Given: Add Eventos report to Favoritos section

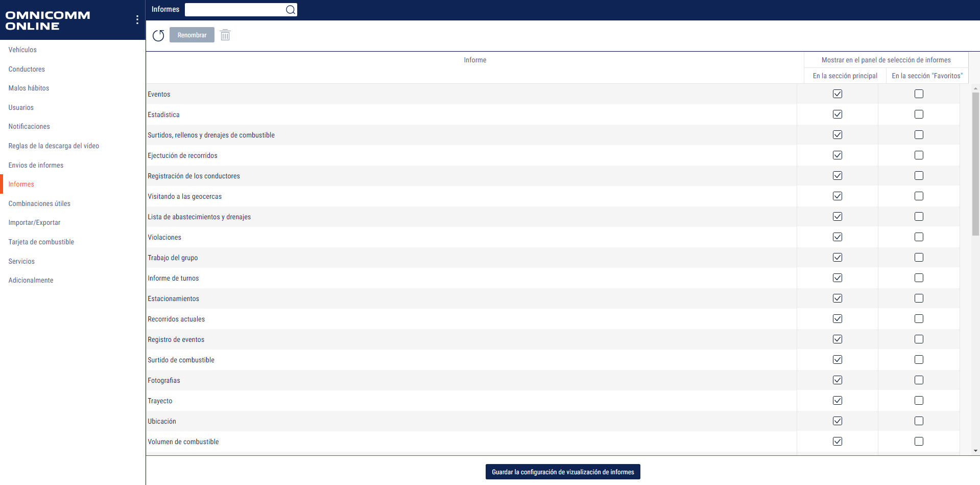Looking at the screenshot, I should point(919,94).
